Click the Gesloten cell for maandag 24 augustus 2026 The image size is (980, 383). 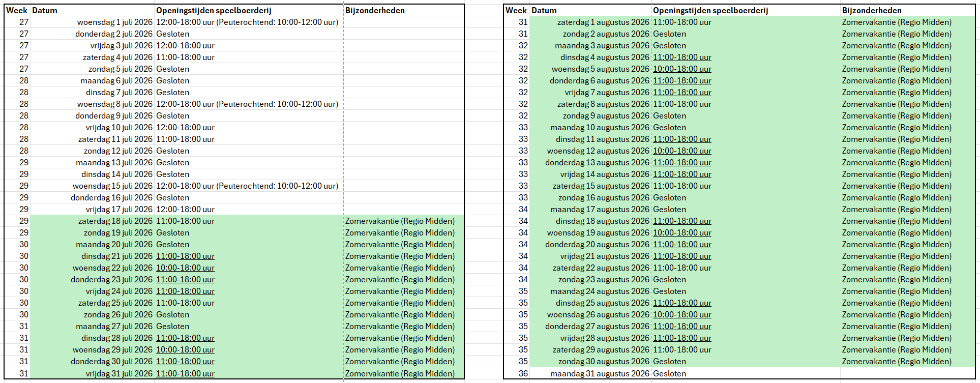[669, 291]
